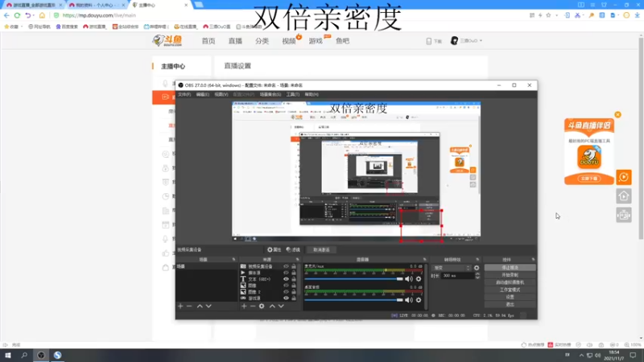This screenshot has width=644, height=362.
Task: Open Windows search from the taskbar
Action: click(x=24, y=355)
